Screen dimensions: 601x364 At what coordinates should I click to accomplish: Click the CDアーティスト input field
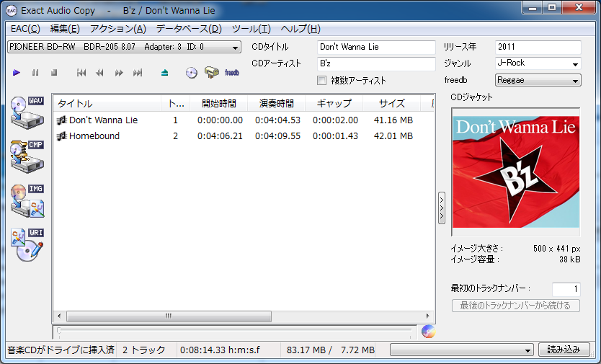click(x=376, y=63)
